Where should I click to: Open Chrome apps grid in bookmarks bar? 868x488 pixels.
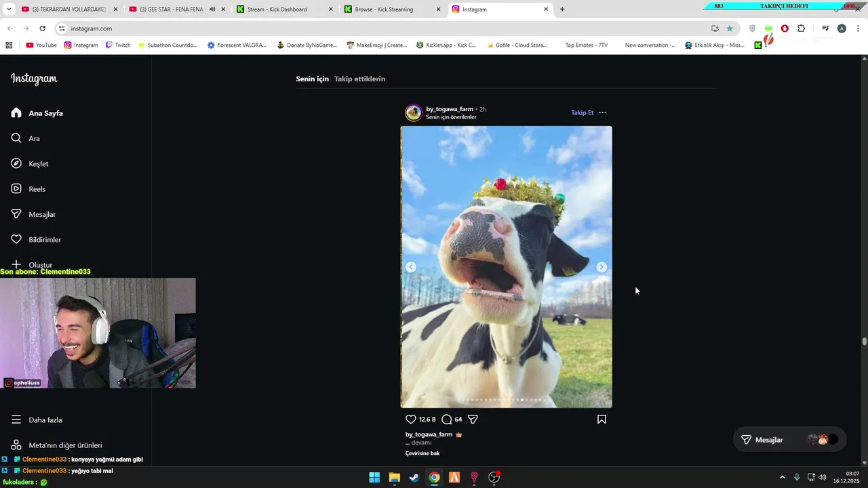pyautogui.click(x=9, y=45)
